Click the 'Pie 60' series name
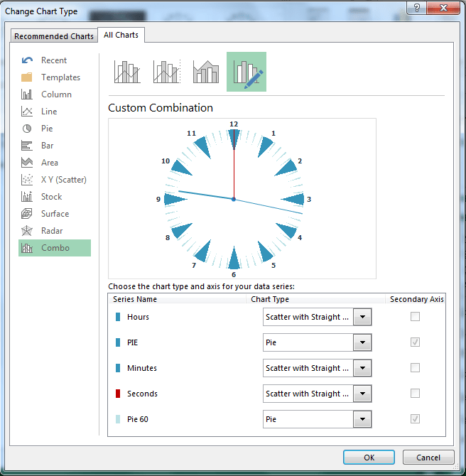 [138, 419]
